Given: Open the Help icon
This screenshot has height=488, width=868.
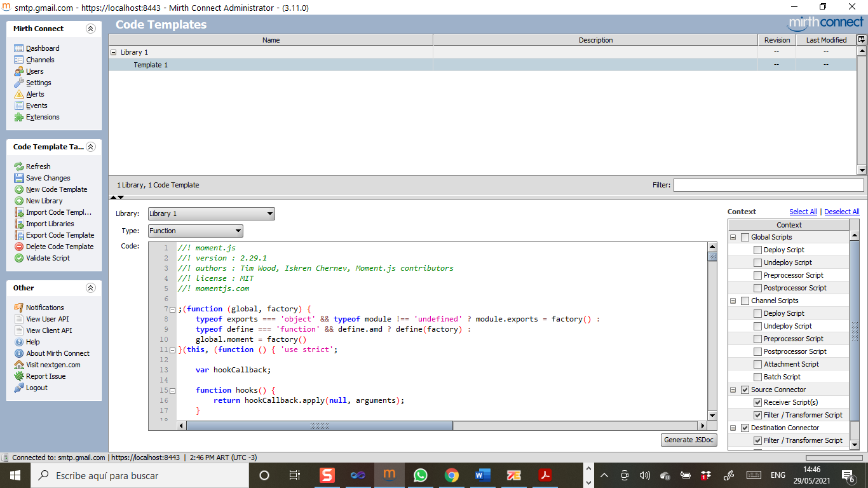Looking at the screenshot, I should (19, 342).
